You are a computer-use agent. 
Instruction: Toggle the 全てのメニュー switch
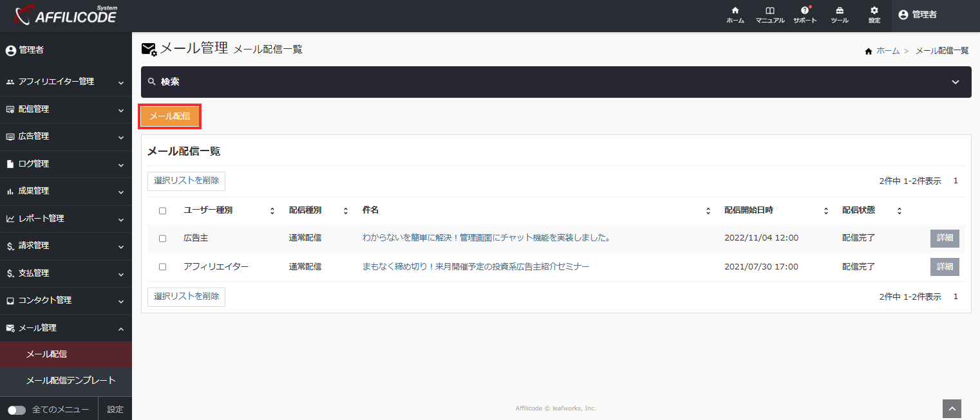[x=17, y=410]
